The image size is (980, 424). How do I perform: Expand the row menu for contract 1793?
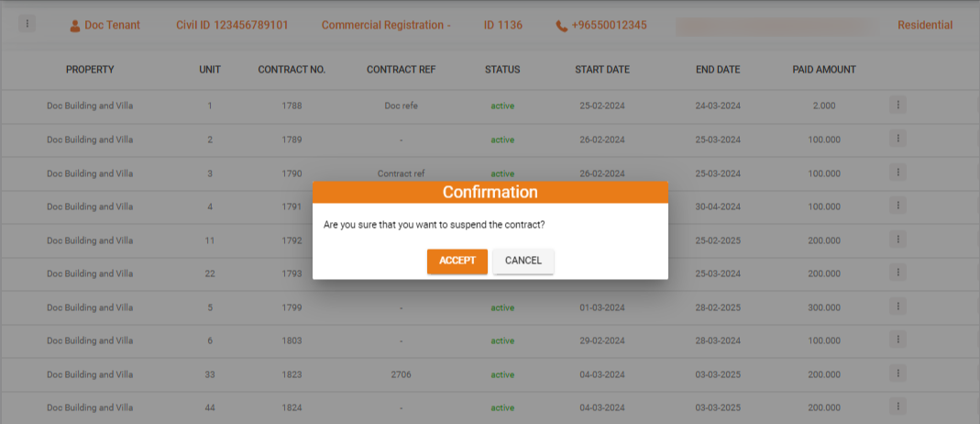[897, 273]
